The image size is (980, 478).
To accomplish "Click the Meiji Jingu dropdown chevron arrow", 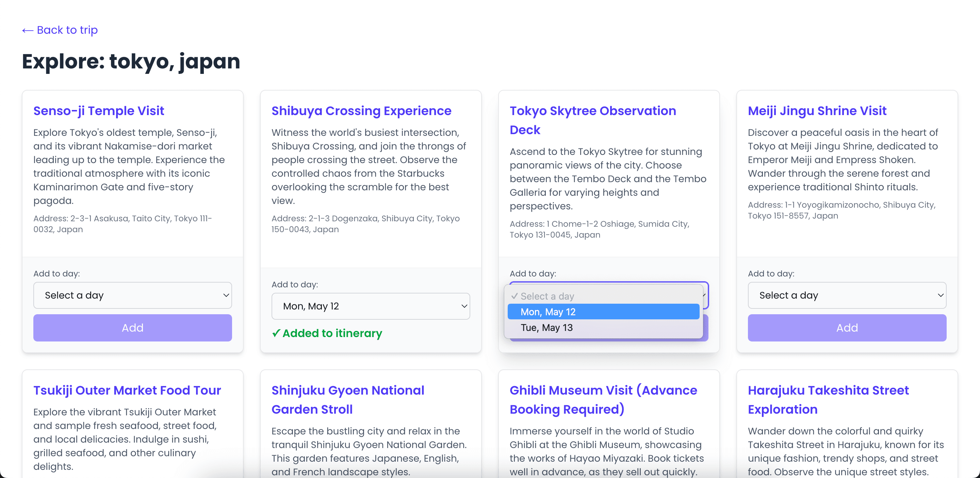I will pos(941,295).
